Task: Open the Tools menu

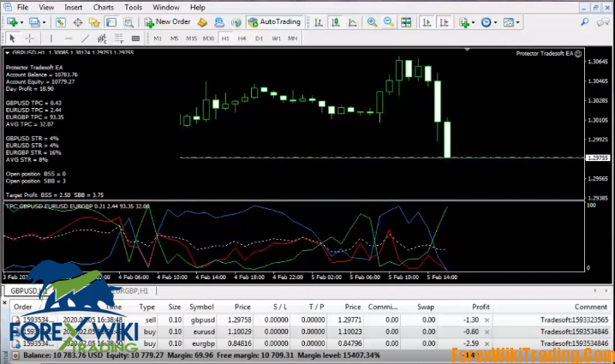Action: (x=133, y=7)
